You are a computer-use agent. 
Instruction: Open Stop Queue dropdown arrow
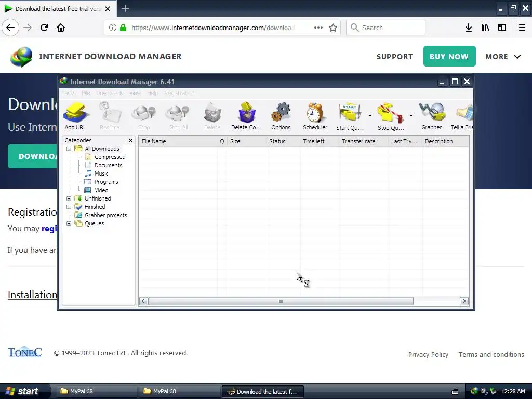pos(411,116)
